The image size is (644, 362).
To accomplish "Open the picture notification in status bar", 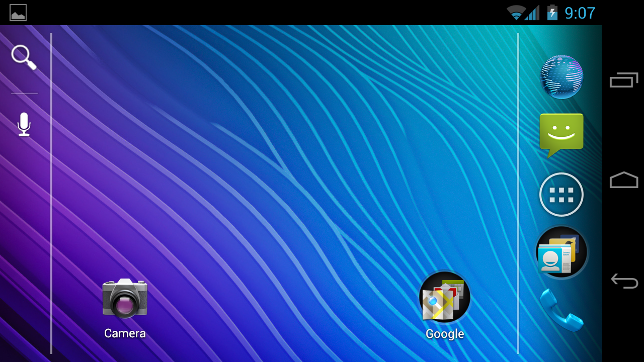I will pos(18,13).
